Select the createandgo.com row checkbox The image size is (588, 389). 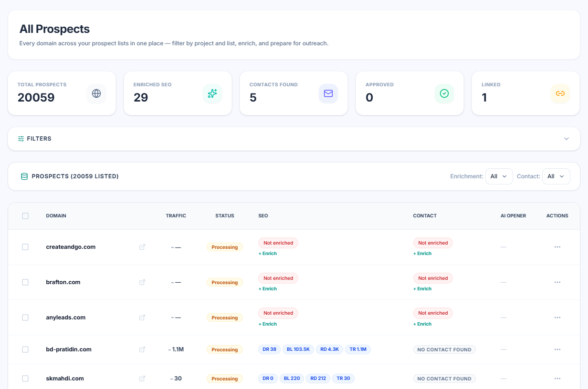point(25,247)
